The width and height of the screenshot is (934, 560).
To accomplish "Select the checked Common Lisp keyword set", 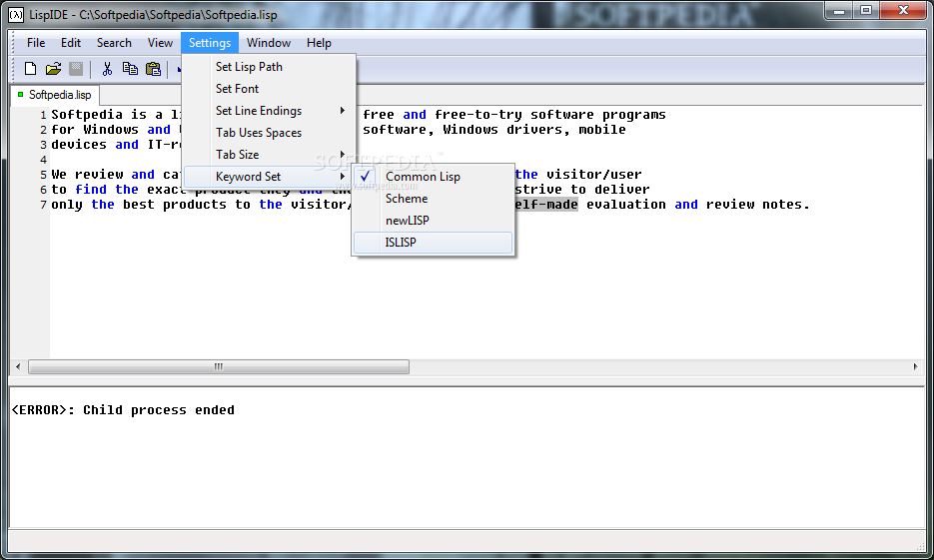I will [x=434, y=177].
